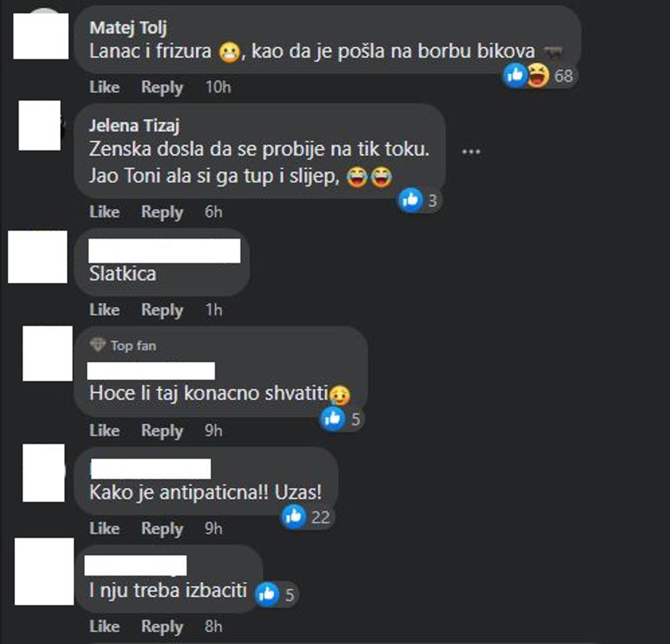The height and width of the screenshot is (644, 670).
Task: Click like reaction icon on Jelena Tizaj's comment
Action: [411, 199]
